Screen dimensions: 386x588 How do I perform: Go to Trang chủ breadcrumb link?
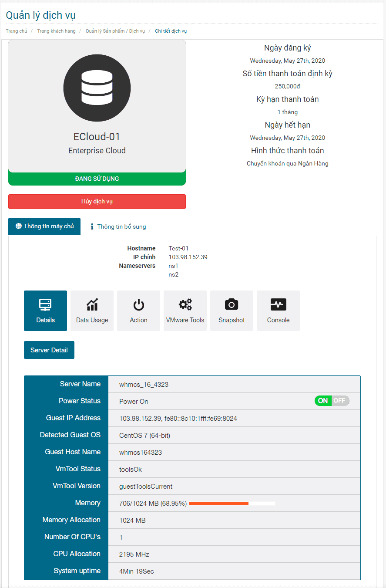click(x=17, y=31)
